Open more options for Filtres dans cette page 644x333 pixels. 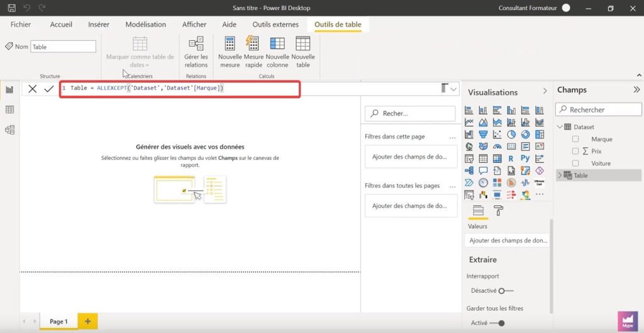point(453,137)
